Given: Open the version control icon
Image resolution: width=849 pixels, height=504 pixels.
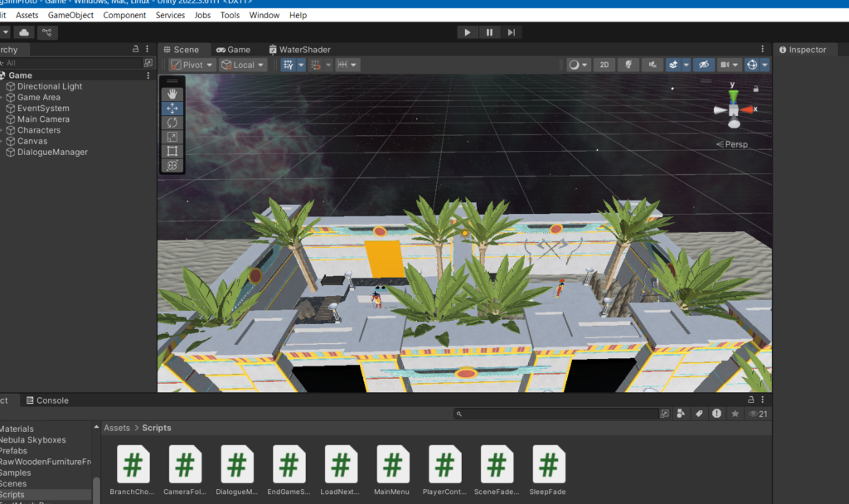Looking at the screenshot, I should point(47,32).
